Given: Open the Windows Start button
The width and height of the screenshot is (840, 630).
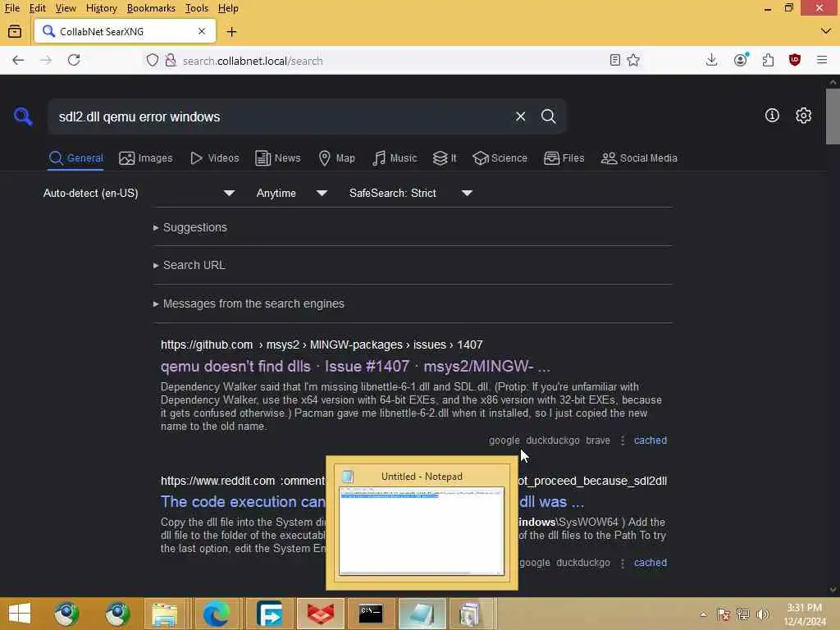Looking at the screenshot, I should point(20,614).
